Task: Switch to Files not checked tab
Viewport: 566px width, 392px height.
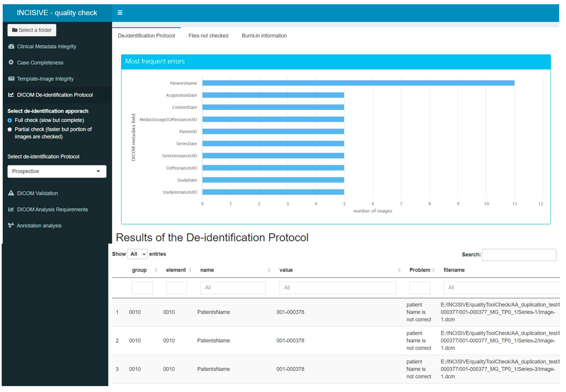Action: click(208, 36)
